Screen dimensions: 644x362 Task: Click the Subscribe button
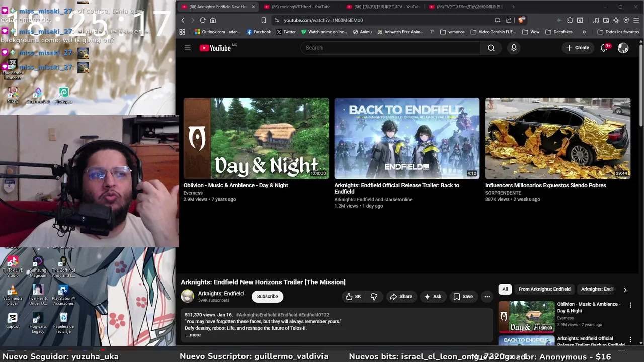pos(267,297)
